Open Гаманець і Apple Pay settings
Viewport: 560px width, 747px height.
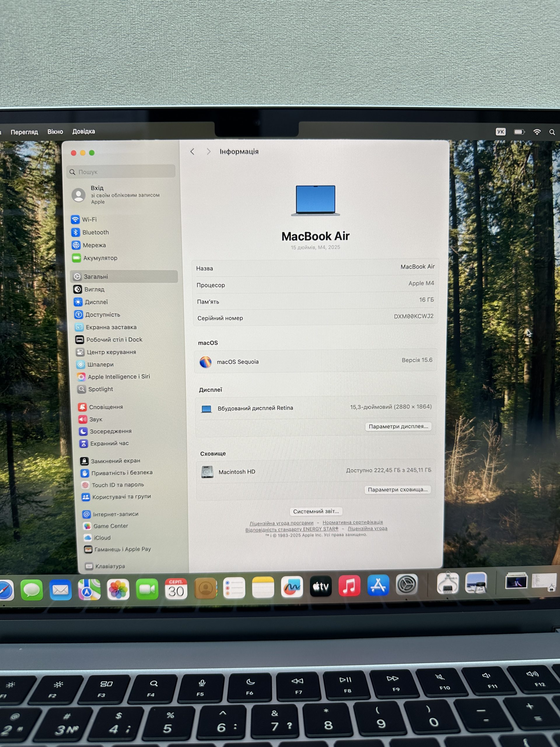(118, 549)
